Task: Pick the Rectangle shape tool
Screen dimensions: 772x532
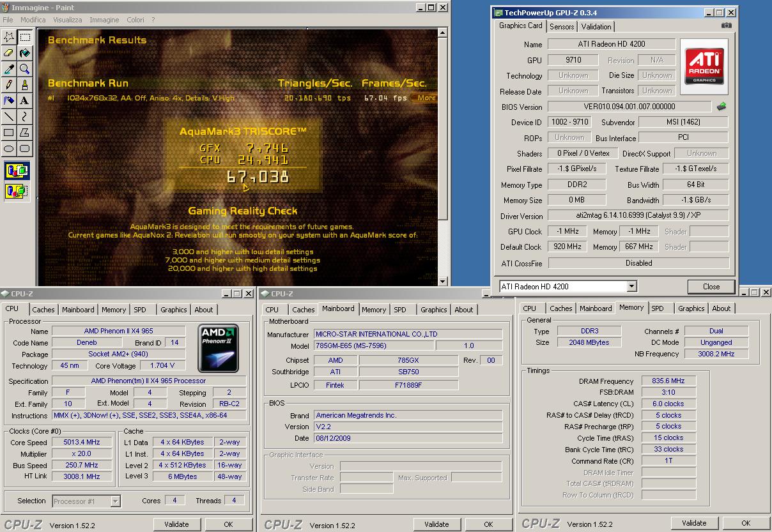Action: tap(9, 133)
